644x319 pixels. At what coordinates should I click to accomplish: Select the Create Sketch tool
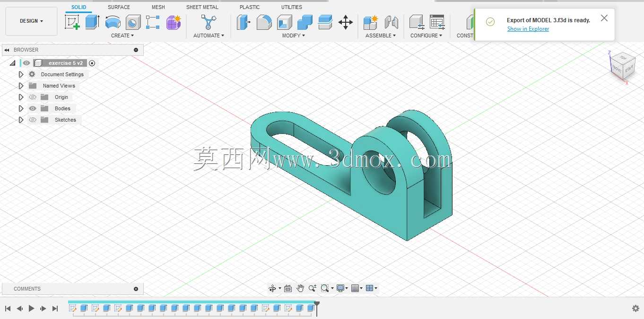tap(72, 22)
